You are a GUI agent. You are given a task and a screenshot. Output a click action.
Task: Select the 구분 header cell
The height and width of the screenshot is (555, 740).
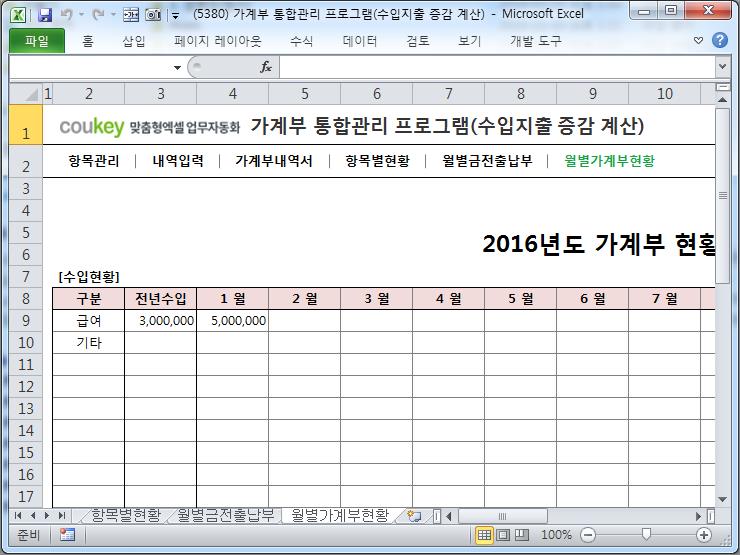[89, 299]
